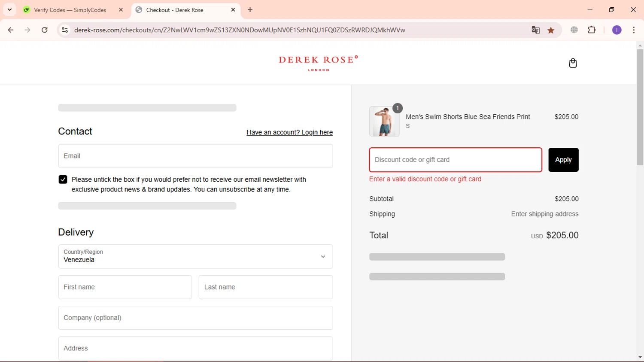Open the globe extension icon

tap(574, 30)
